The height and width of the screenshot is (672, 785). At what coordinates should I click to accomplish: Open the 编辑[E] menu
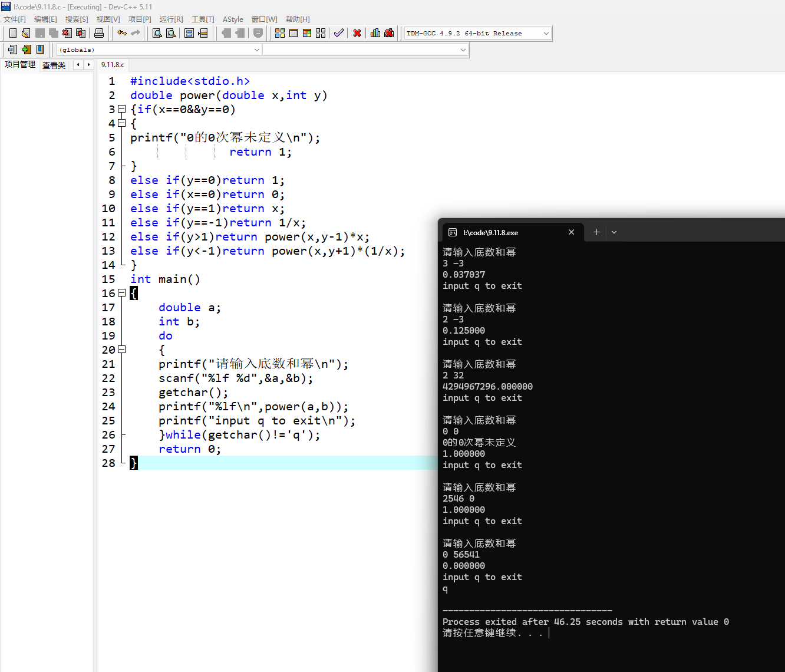point(45,19)
